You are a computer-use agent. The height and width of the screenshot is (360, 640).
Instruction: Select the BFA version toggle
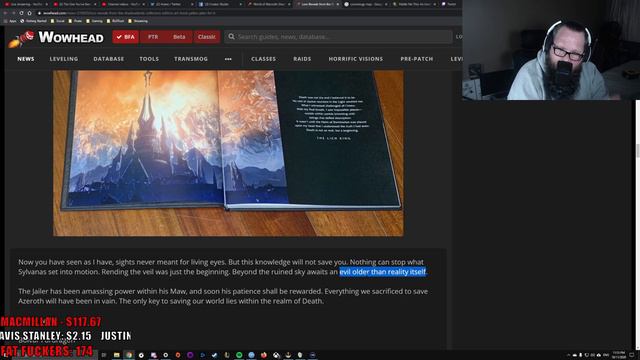(x=125, y=37)
